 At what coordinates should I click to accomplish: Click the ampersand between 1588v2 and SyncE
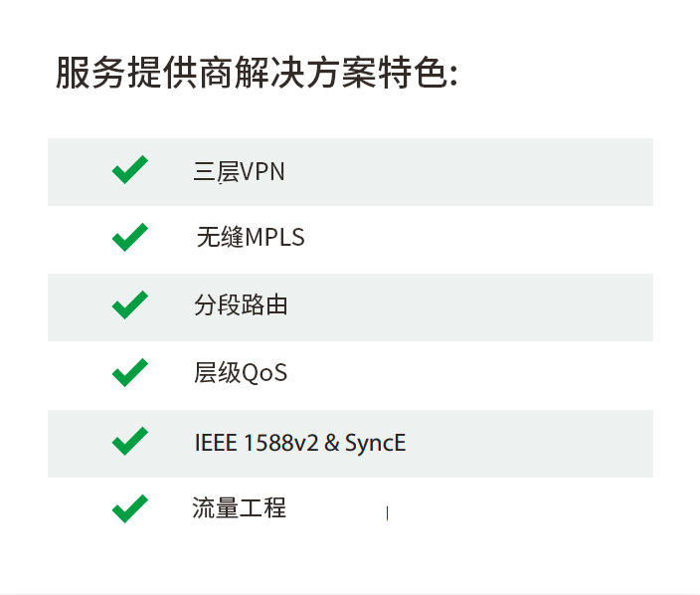point(332,443)
